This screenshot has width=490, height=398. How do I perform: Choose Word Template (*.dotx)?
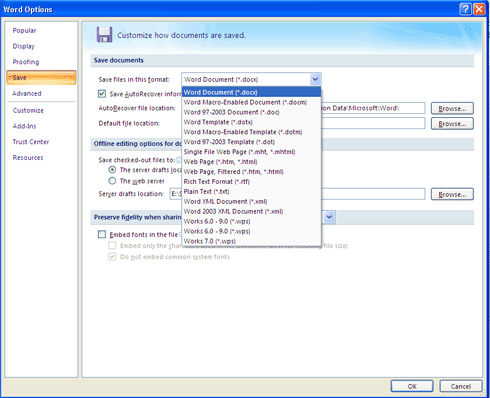click(x=252, y=122)
